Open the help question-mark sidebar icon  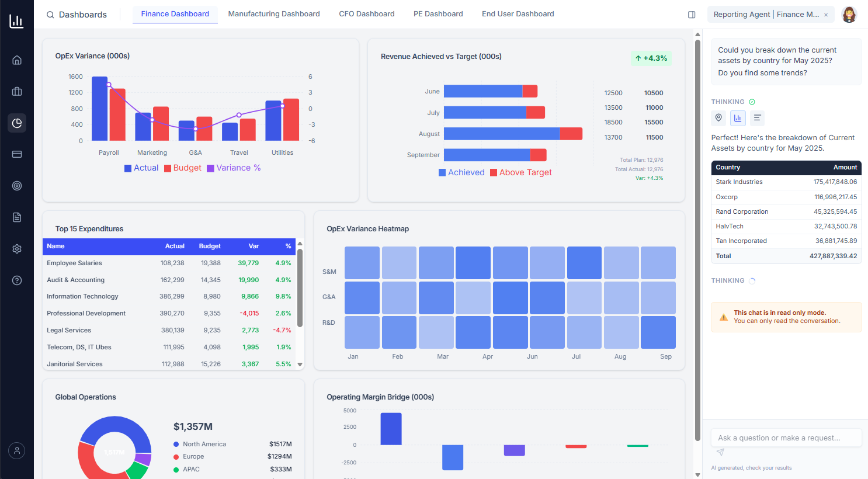click(x=17, y=280)
